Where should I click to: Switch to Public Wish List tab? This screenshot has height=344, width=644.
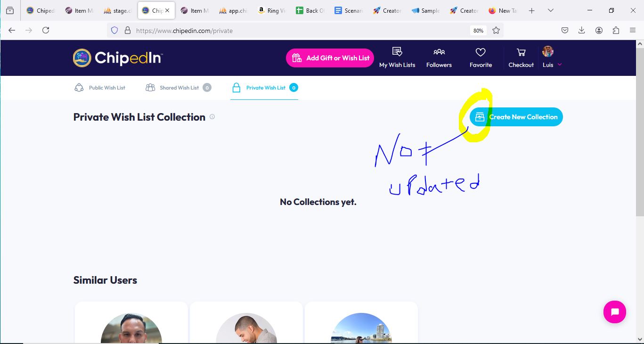point(100,88)
